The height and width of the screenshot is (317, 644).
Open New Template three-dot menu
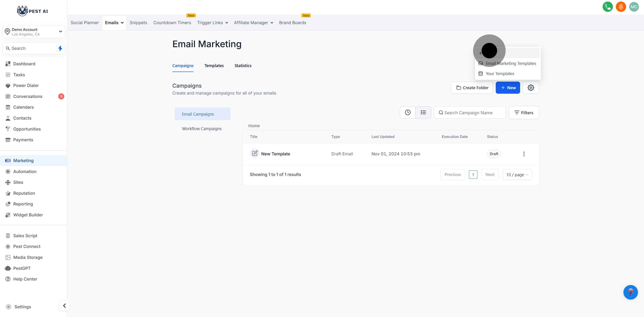(524, 154)
